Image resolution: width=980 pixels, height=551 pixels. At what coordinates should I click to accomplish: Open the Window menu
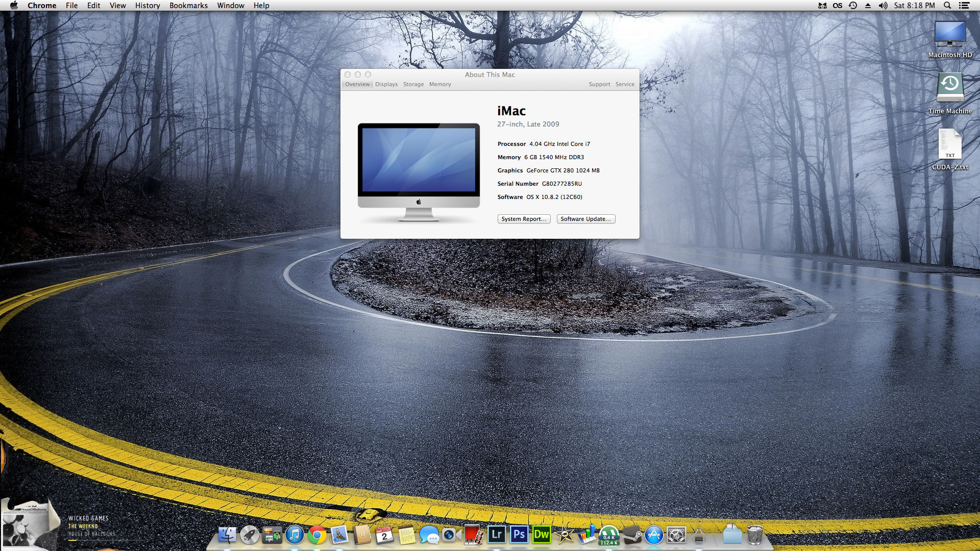tap(231, 6)
